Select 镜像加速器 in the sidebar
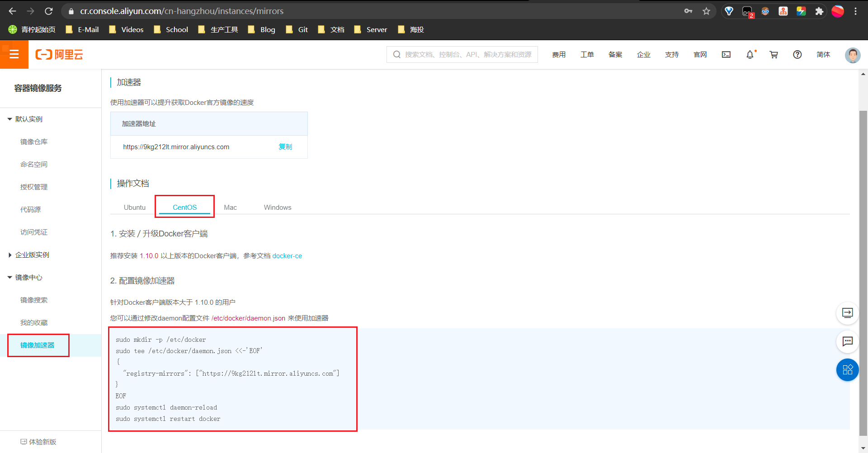This screenshot has width=868, height=453. [38, 345]
